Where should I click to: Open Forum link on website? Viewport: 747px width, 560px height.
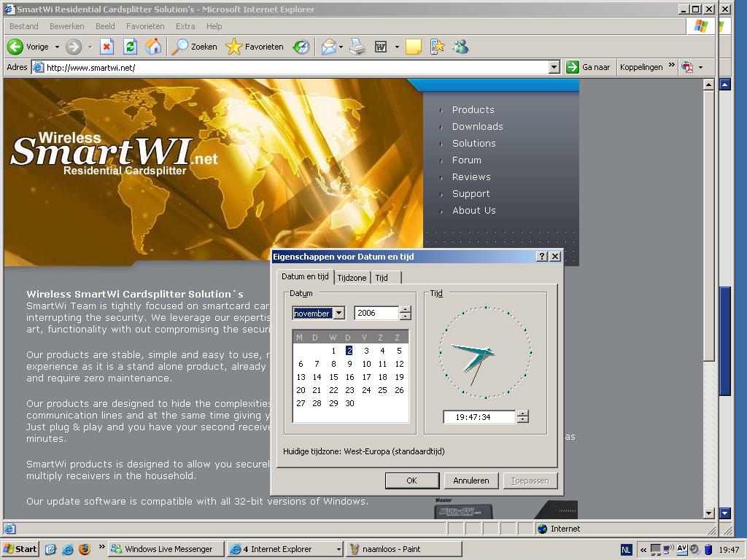pos(466,160)
